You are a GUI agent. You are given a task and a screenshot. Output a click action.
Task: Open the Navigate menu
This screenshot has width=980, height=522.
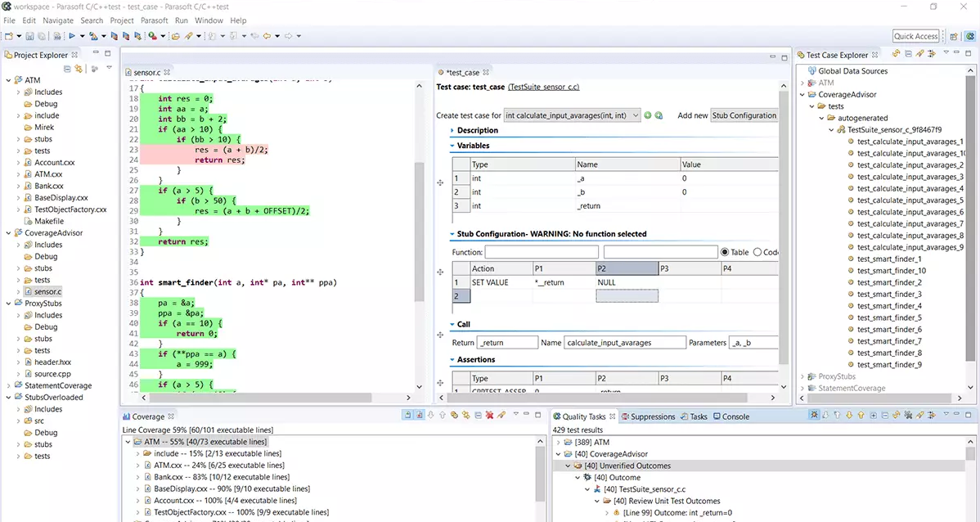(58, 20)
